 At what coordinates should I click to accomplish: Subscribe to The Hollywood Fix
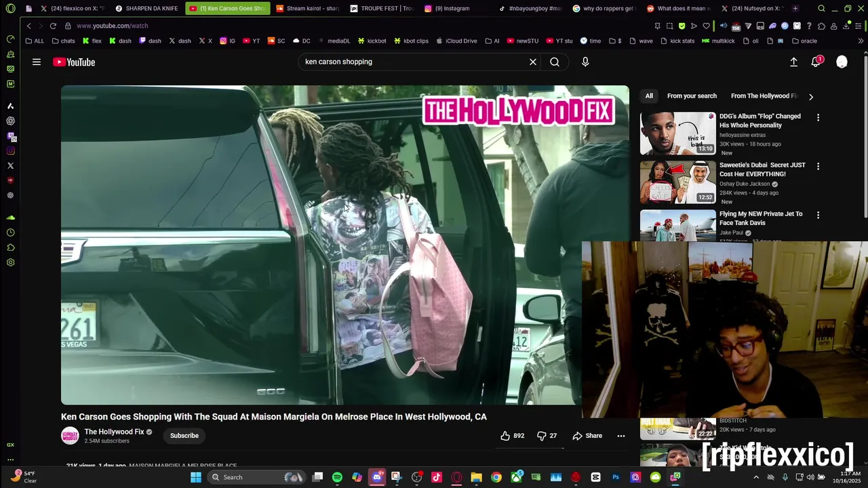point(184,436)
